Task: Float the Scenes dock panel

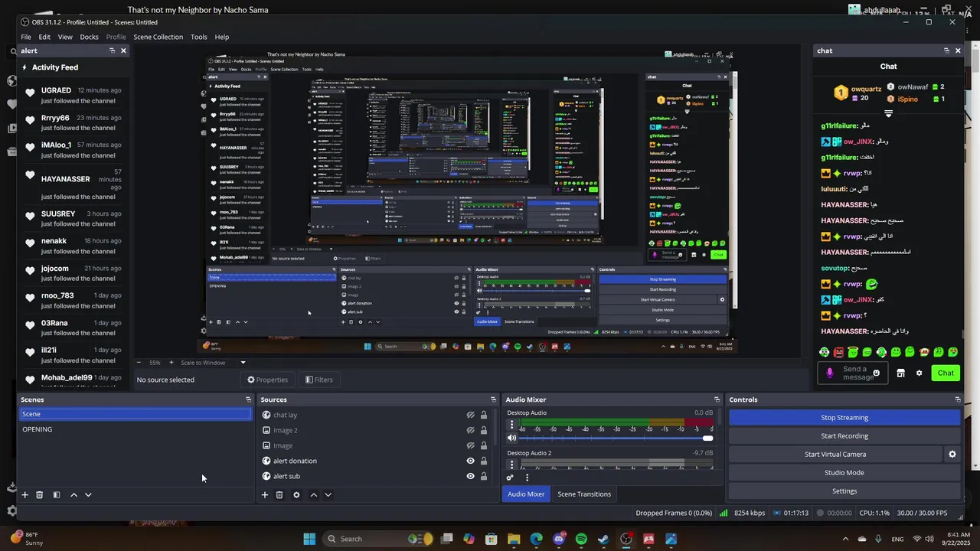Action: (248, 399)
